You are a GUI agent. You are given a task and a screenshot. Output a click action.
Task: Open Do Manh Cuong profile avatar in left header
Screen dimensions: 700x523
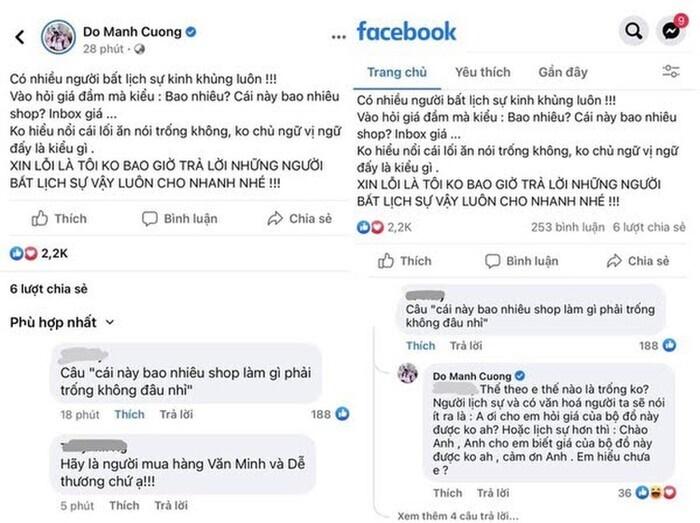tap(59, 38)
